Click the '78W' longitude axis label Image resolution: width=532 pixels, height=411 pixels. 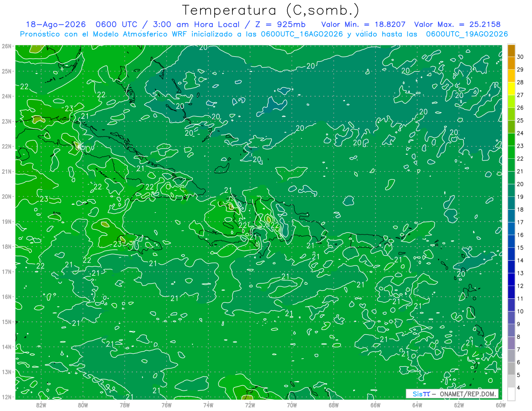point(125,405)
